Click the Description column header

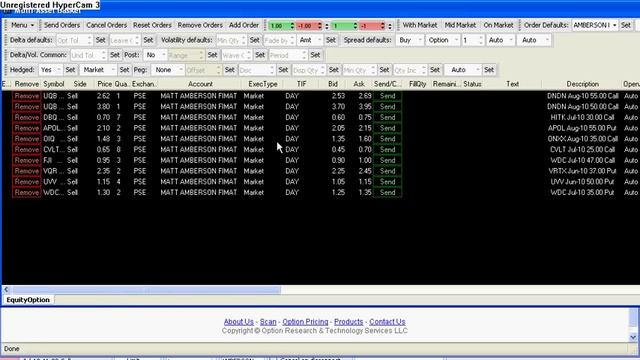582,84
